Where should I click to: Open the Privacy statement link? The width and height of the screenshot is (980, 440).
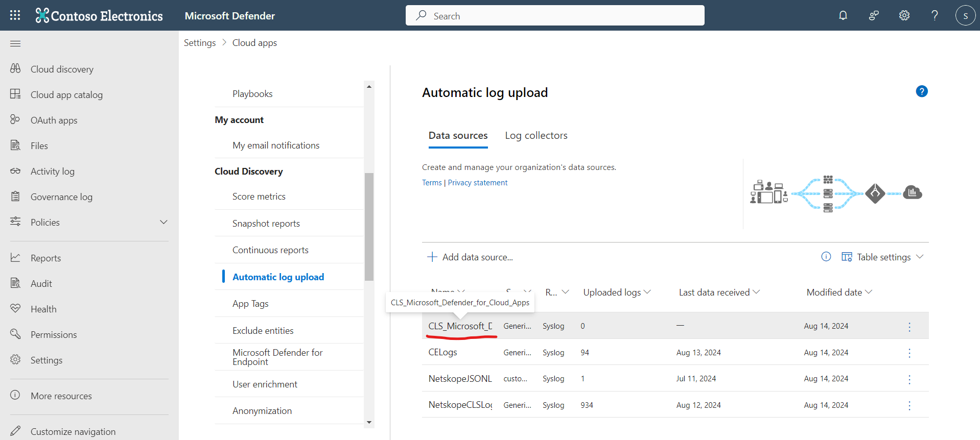tap(478, 183)
